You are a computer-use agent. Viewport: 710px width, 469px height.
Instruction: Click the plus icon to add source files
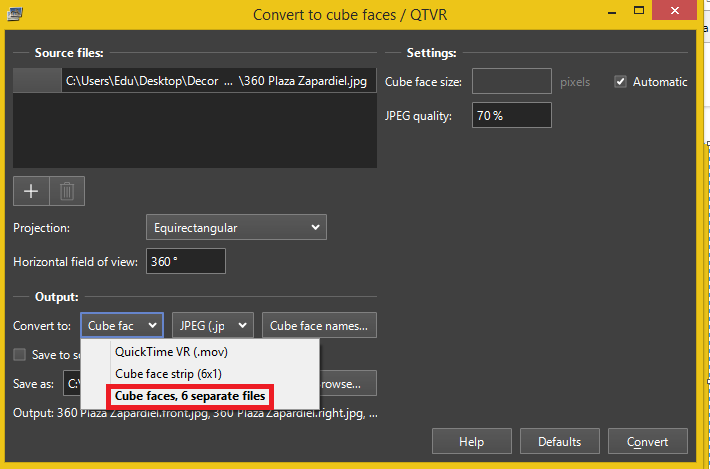coord(30,191)
